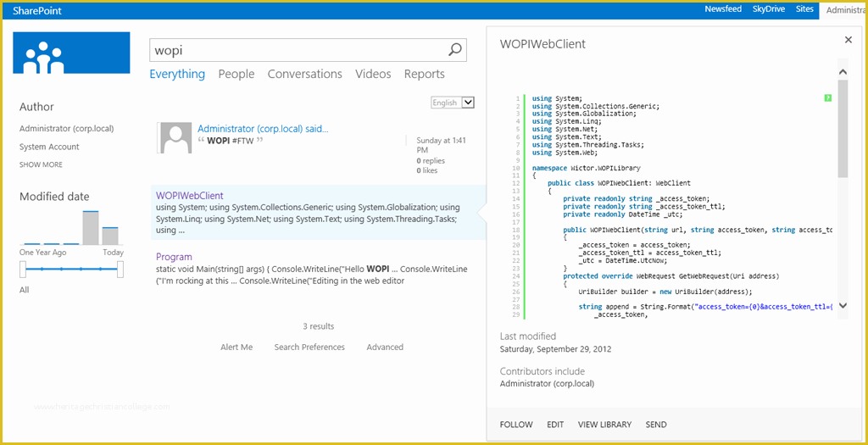Filter by author System Account
This screenshot has height=445, width=868.
point(49,147)
